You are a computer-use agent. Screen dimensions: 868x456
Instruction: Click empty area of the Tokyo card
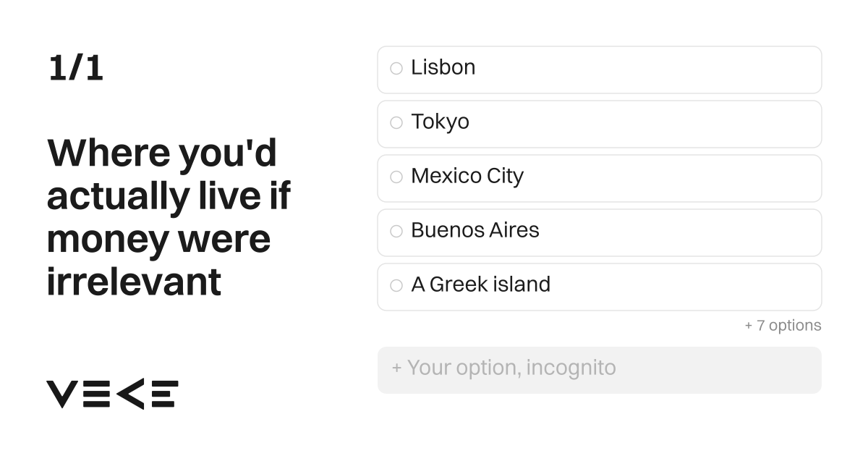pyautogui.click(x=651, y=124)
